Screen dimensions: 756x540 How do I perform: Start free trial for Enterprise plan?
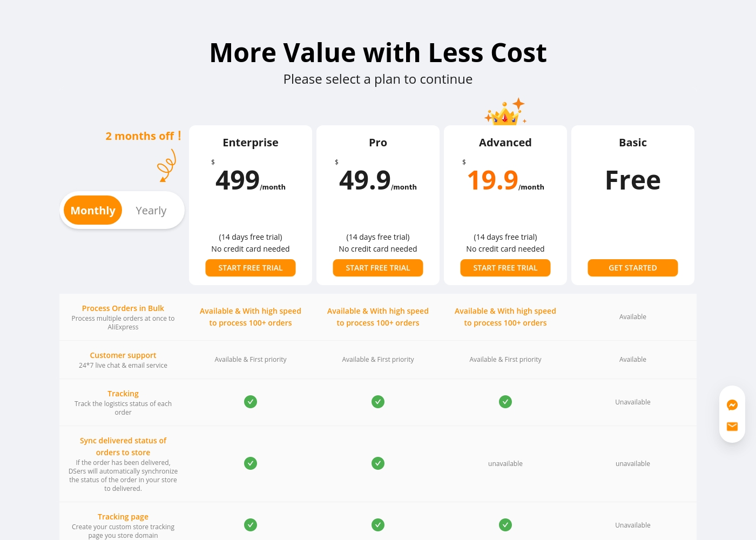click(x=251, y=268)
